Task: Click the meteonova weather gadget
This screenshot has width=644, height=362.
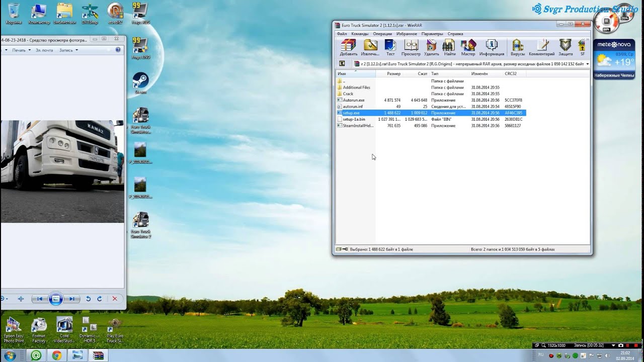Action: 614,58
